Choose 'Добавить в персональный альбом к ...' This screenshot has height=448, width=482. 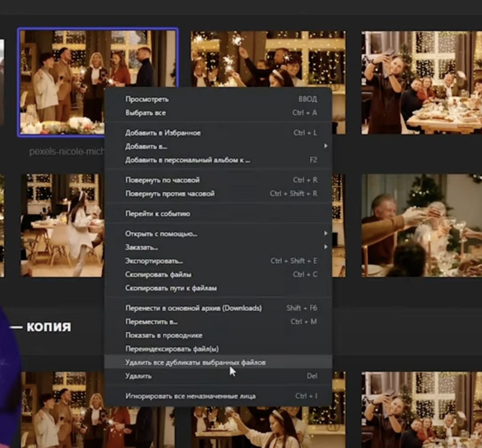pyautogui.click(x=218, y=160)
